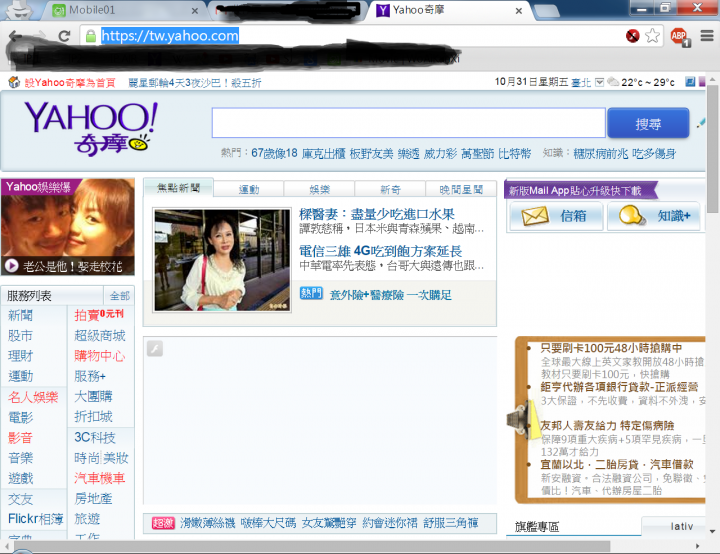Screen dimensions: 720x554
Task: Open 信箱 mail envelope button
Action: pos(556,216)
